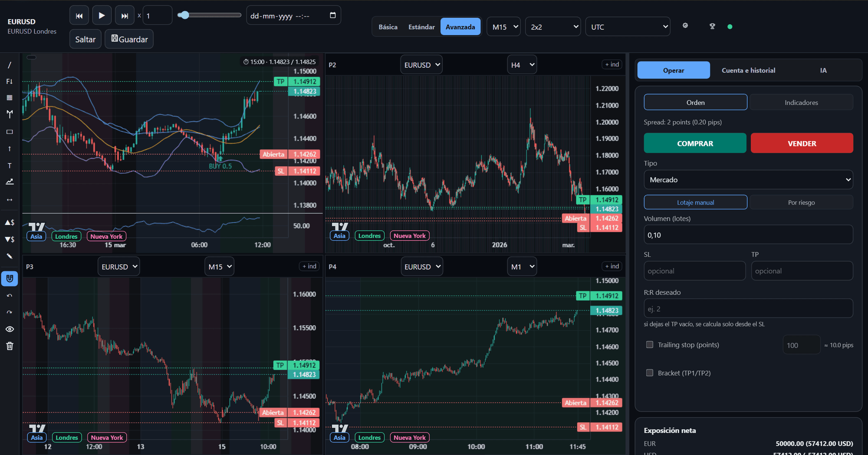Select the up arrow marker tool
The height and width of the screenshot is (455, 868).
click(x=10, y=149)
